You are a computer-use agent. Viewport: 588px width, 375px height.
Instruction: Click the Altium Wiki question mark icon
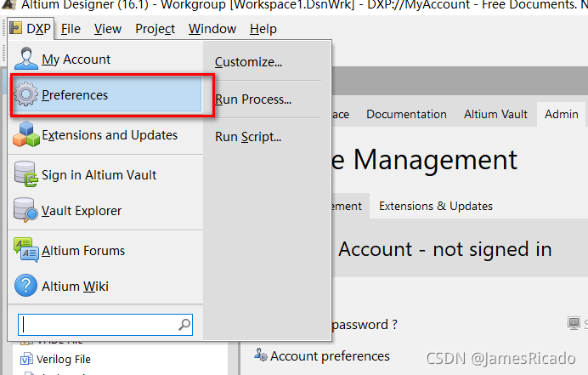point(25,286)
